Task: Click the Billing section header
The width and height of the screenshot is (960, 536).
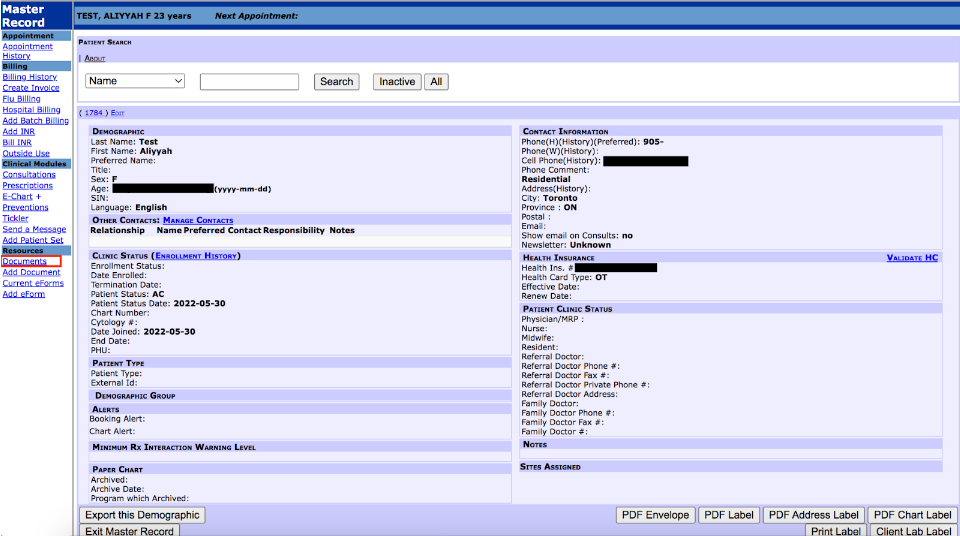Action: point(36,66)
